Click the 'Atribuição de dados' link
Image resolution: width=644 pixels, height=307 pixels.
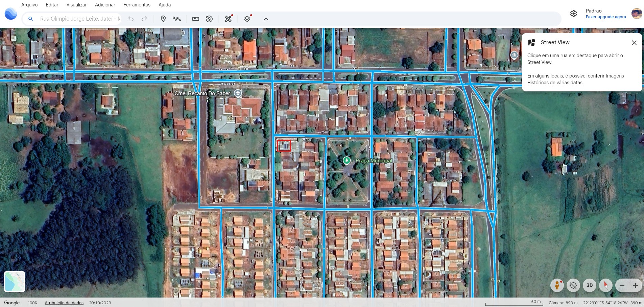(x=64, y=303)
